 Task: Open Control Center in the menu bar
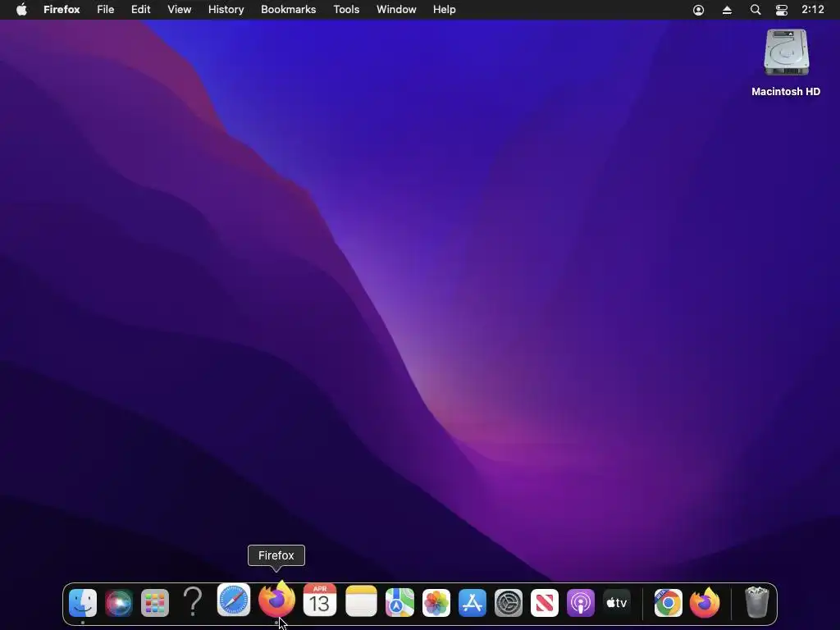[x=782, y=10]
